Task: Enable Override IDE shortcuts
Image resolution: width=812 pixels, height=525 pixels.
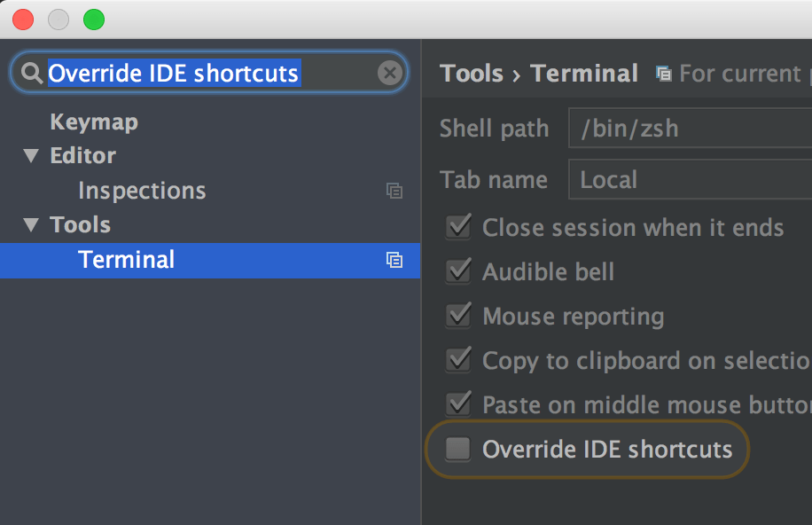Action: (x=457, y=450)
